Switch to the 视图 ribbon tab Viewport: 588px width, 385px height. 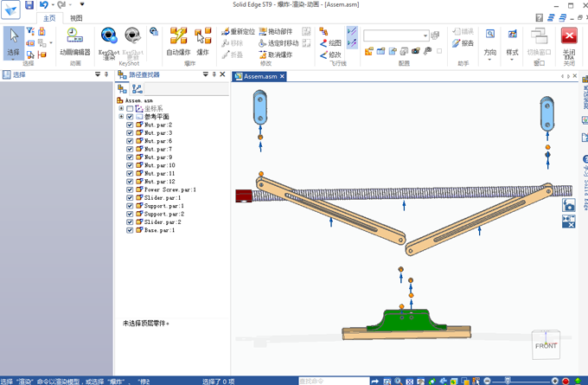[76, 17]
